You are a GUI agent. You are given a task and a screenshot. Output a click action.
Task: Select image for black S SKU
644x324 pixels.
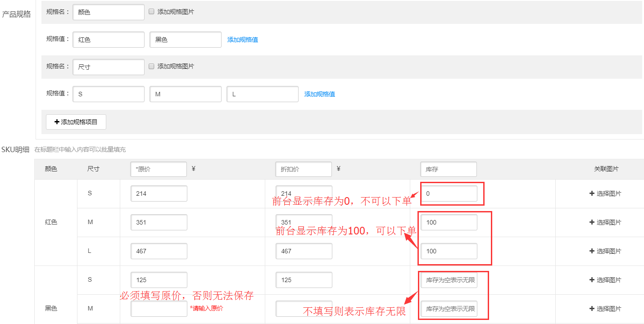(605, 280)
